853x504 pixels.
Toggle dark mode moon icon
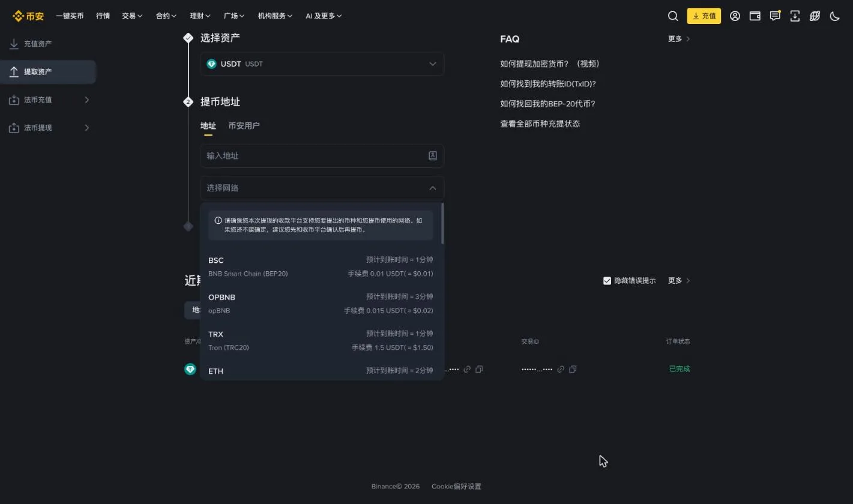pyautogui.click(x=834, y=16)
